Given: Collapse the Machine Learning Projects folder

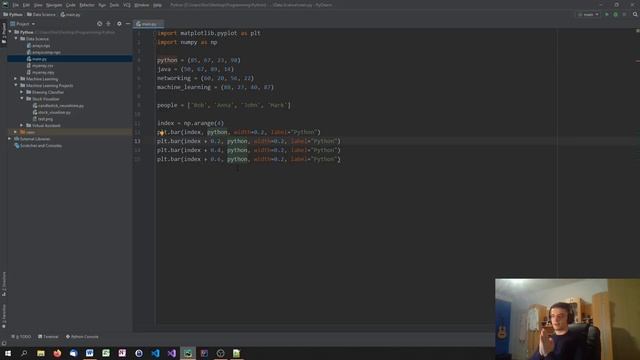Looking at the screenshot, I should (16, 85).
